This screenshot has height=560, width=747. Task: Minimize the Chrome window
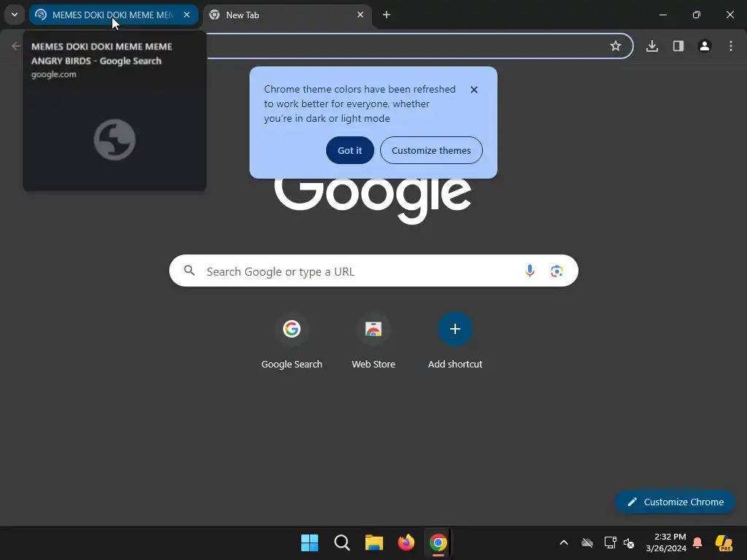click(662, 15)
